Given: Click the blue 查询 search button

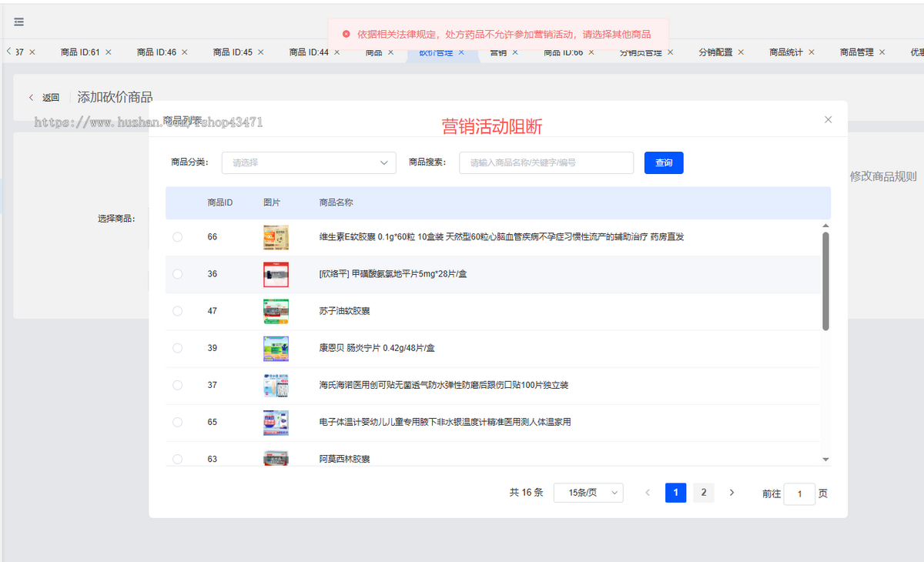Looking at the screenshot, I should (x=664, y=162).
